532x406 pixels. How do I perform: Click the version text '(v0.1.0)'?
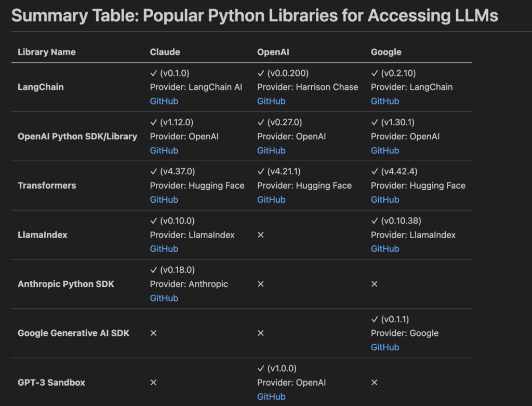pos(175,73)
